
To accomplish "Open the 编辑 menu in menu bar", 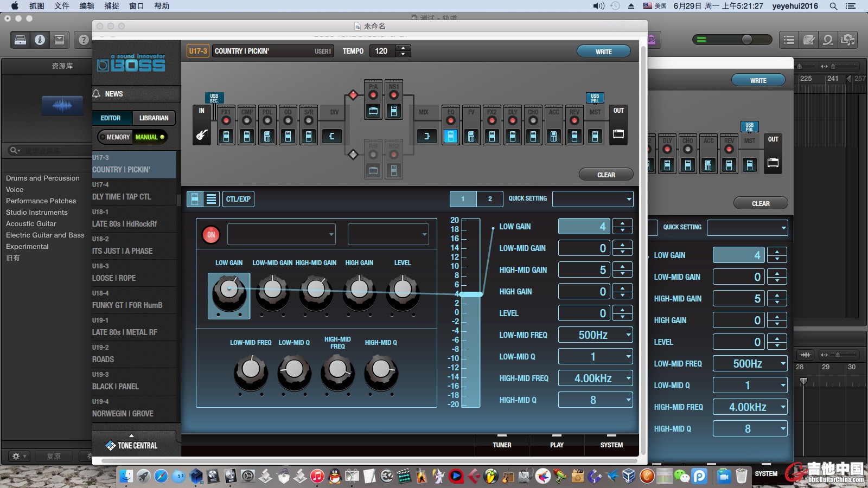I will (87, 6).
